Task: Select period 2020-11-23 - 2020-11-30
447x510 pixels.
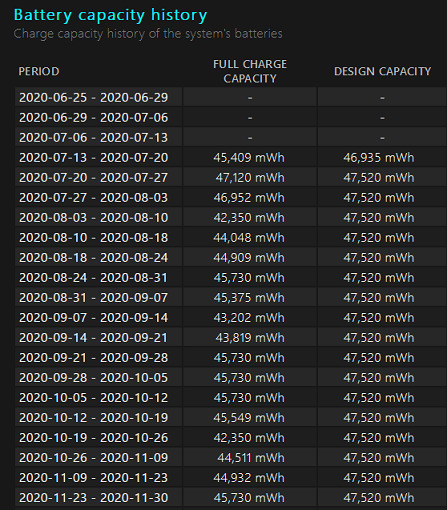Action: pos(94,498)
